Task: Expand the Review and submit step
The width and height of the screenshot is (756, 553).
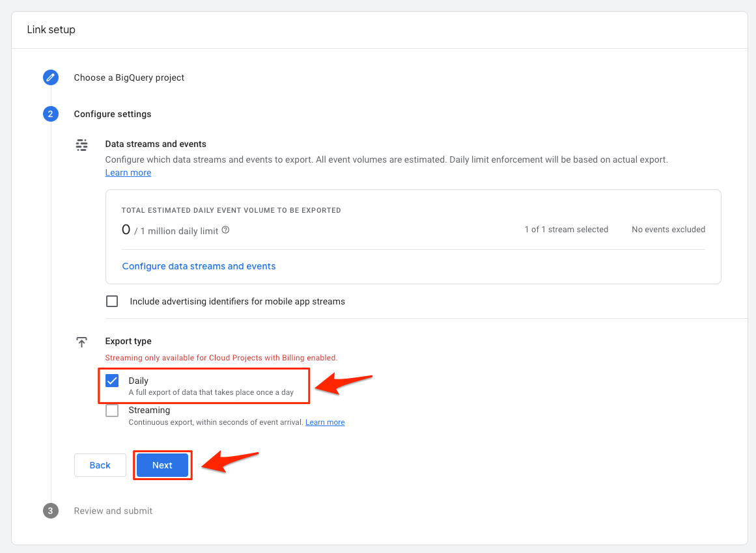Action: tap(113, 511)
